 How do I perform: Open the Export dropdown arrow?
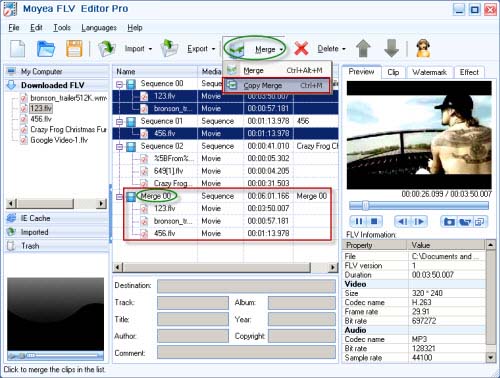point(213,49)
